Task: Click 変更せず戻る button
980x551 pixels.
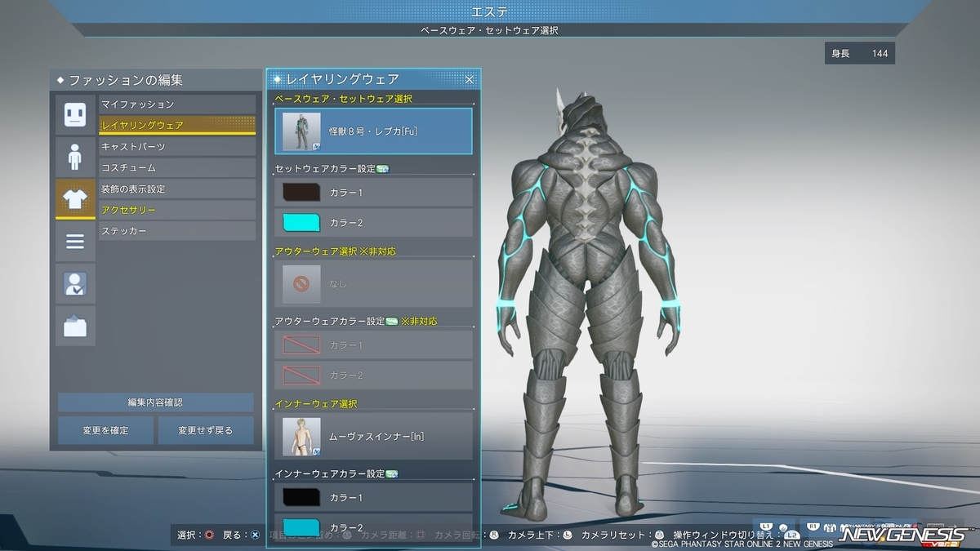Action: 205,430
